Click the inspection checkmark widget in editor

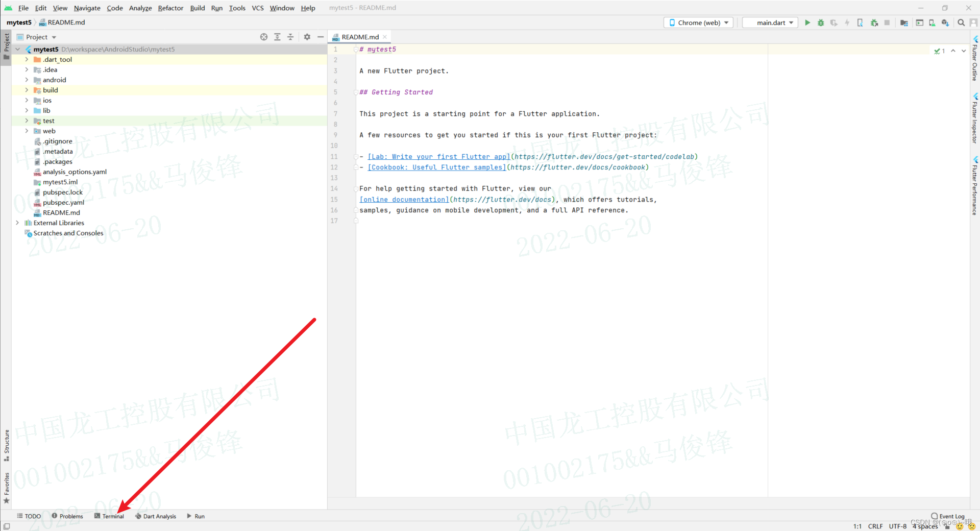(x=939, y=51)
